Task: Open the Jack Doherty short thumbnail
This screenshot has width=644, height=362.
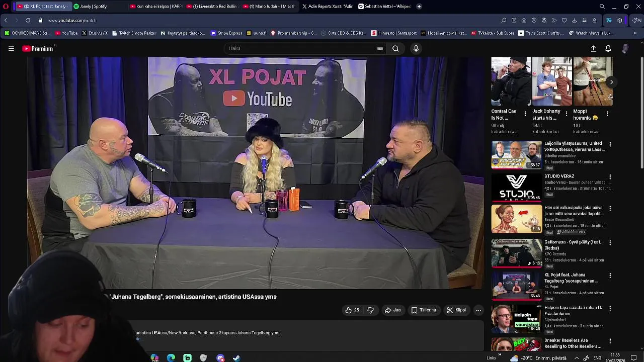Action: coord(552,81)
